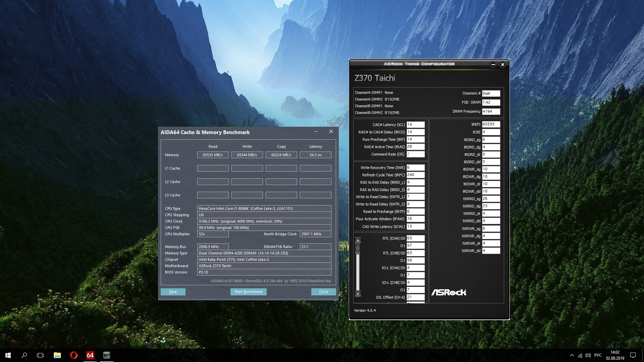Open Windows Start menu

[x=8, y=355]
